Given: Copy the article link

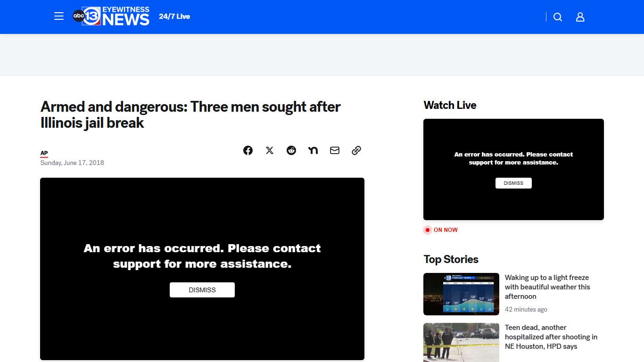Looking at the screenshot, I should (356, 150).
